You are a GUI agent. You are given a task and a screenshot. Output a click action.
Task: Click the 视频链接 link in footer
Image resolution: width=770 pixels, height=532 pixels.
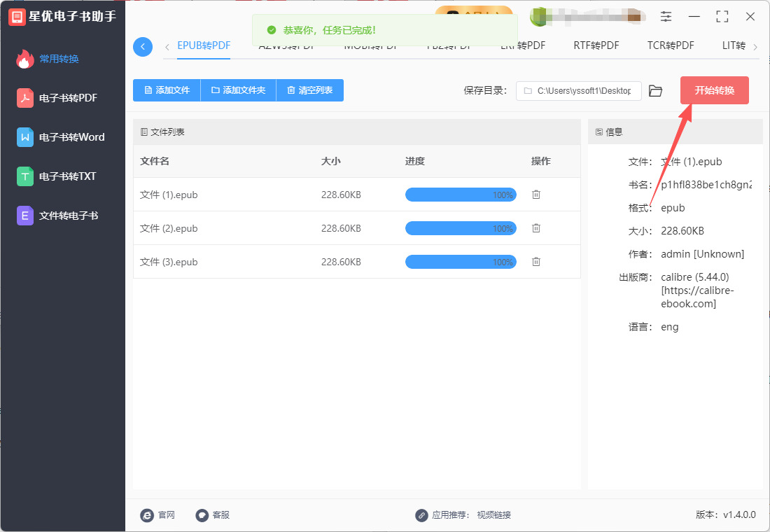(x=494, y=515)
